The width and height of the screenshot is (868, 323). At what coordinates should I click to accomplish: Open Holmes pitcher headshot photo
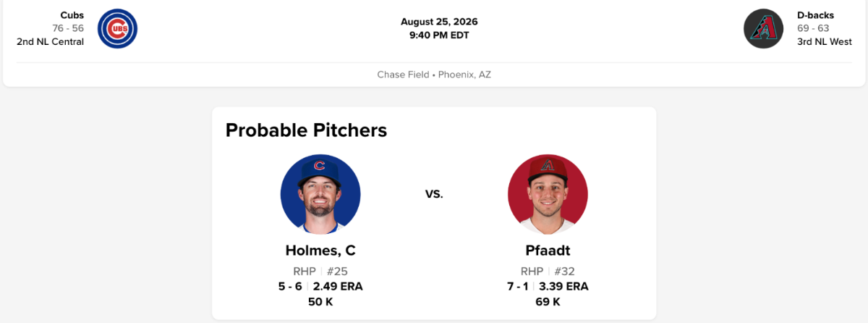tap(320, 194)
